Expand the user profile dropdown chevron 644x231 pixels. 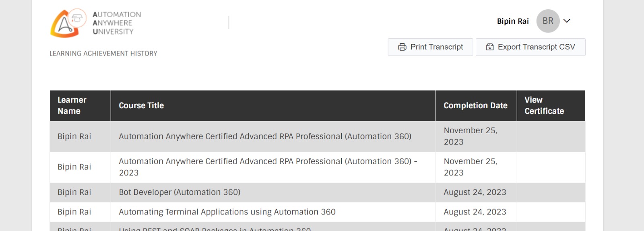coord(567,21)
